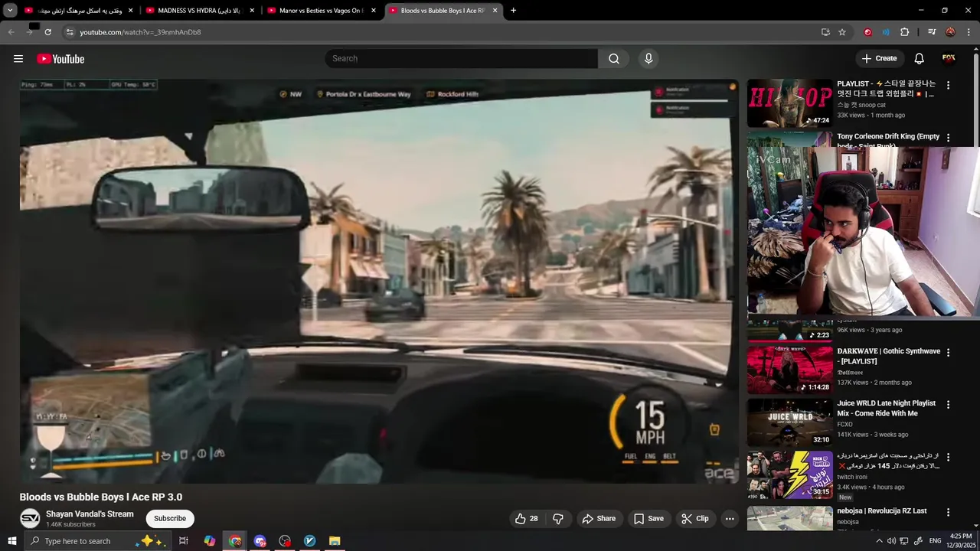Open Shayan Vandal's Stream channel link
The width and height of the screenshot is (980, 551).
pyautogui.click(x=90, y=514)
